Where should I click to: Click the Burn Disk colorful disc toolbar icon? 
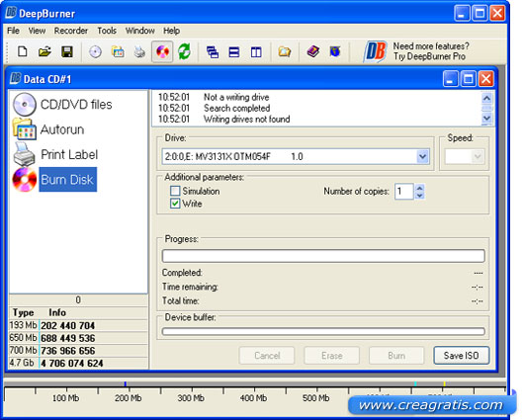click(162, 51)
